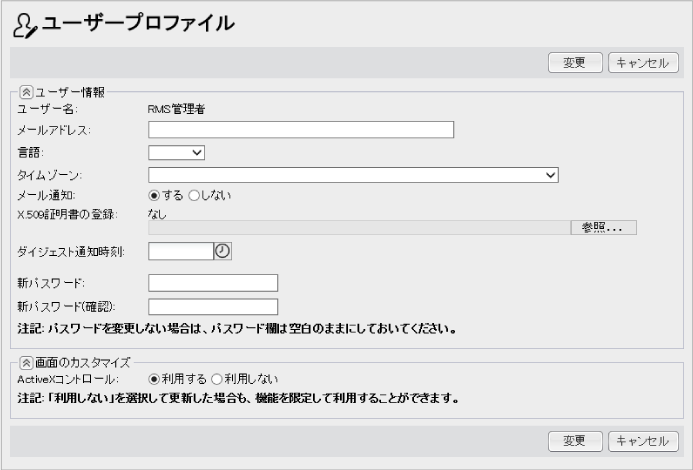The image size is (693, 470).
Task: Open the タイムゾーン timezone dropdown
Action: 353,175
